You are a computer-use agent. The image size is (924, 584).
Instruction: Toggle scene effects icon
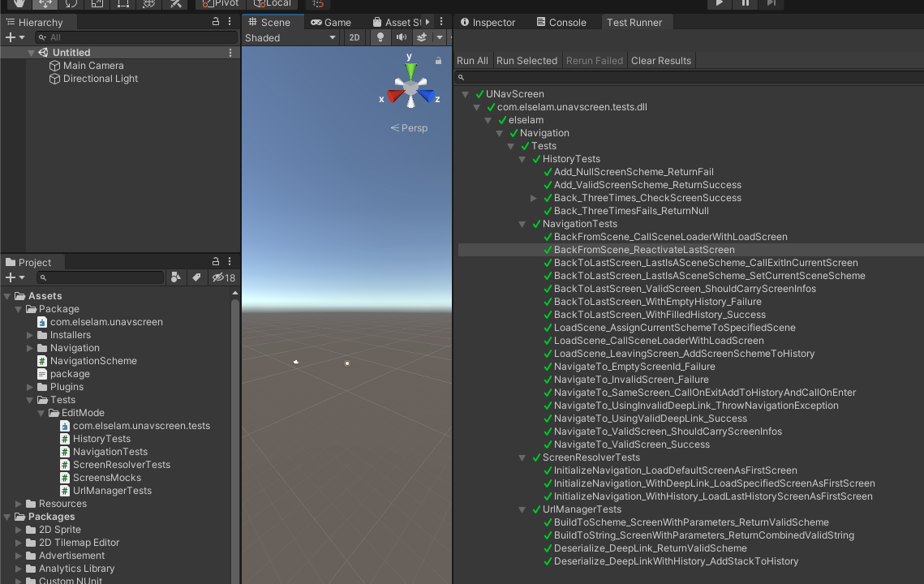[422, 37]
